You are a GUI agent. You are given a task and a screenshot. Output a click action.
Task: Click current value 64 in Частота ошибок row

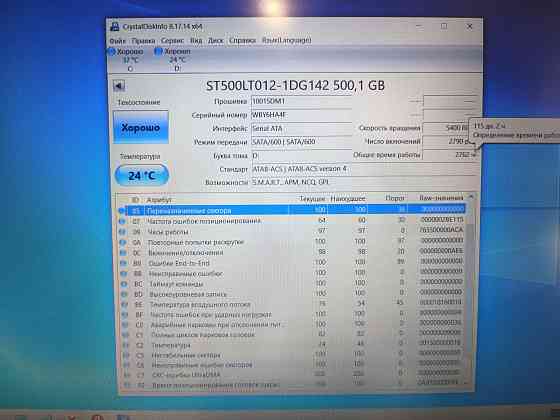(x=322, y=221)
